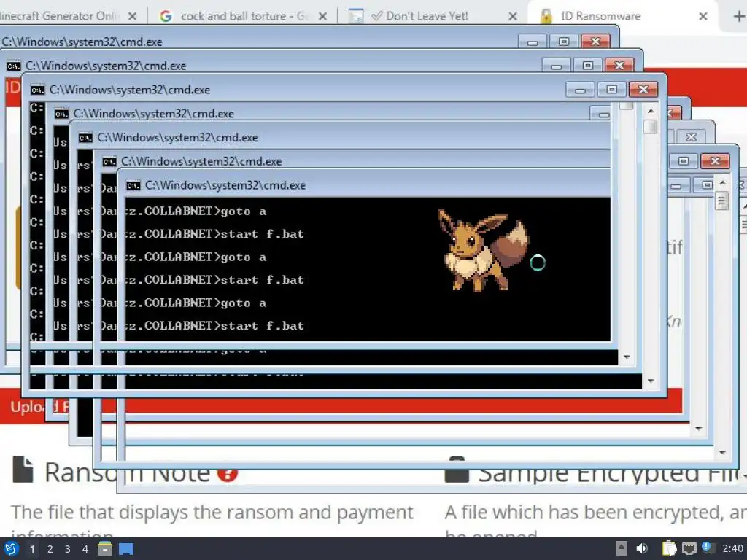Click the cmd icon of the fourth-from-back cmd window
This screenshot has width=747, height=560.
[x=61, y=114]
